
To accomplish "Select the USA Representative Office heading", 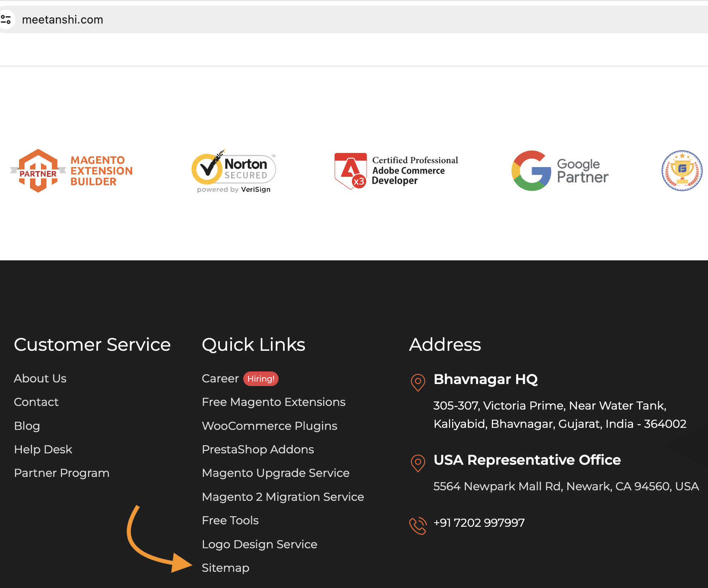I will [x=527, y=460].
